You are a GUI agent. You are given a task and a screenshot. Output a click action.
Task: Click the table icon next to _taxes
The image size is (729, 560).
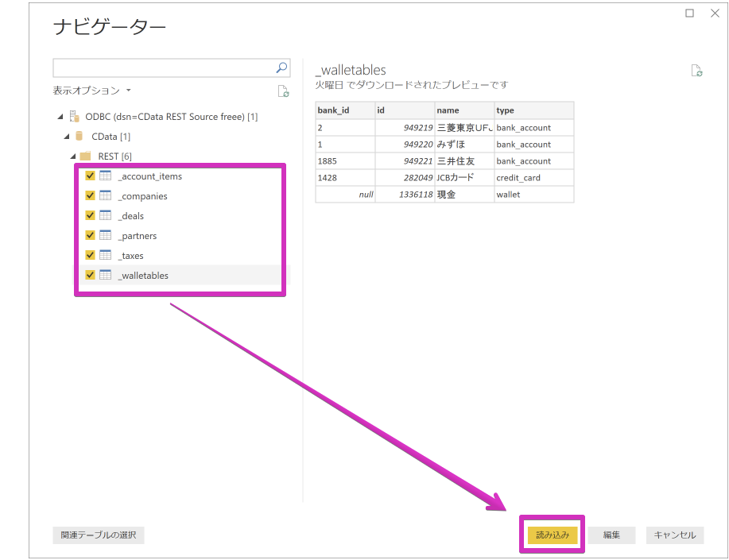(x=106, y=255)
